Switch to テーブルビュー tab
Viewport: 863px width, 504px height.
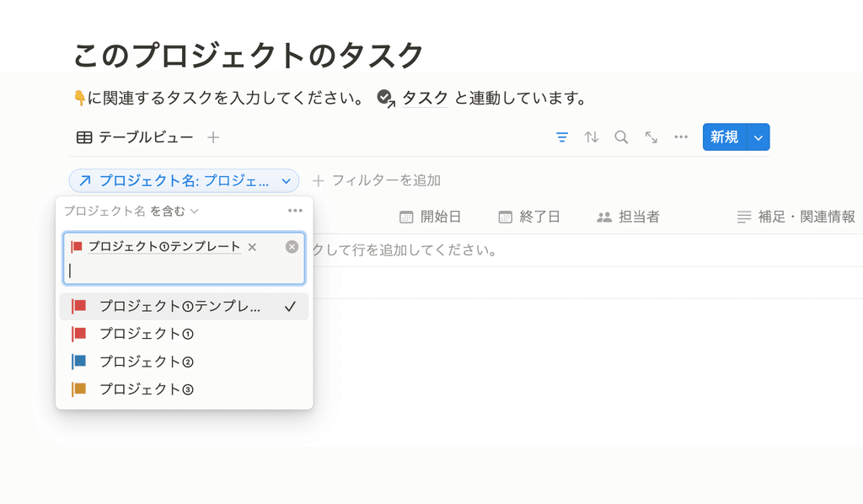[x=135, y=137]
